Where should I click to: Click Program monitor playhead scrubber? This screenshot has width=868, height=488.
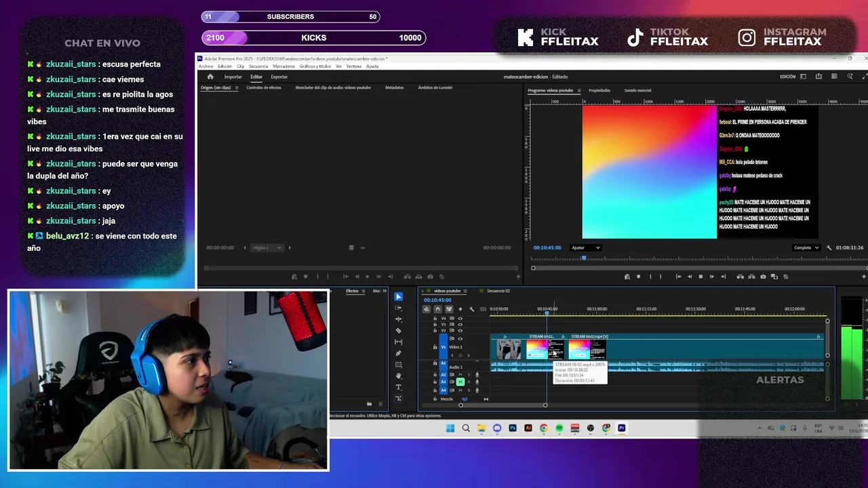[584, 258]
